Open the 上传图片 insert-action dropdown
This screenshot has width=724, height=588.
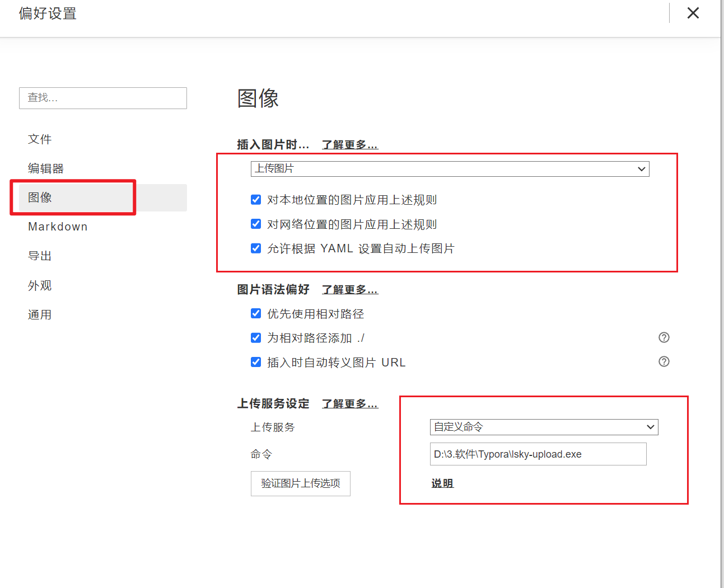(x=450, y=169)
